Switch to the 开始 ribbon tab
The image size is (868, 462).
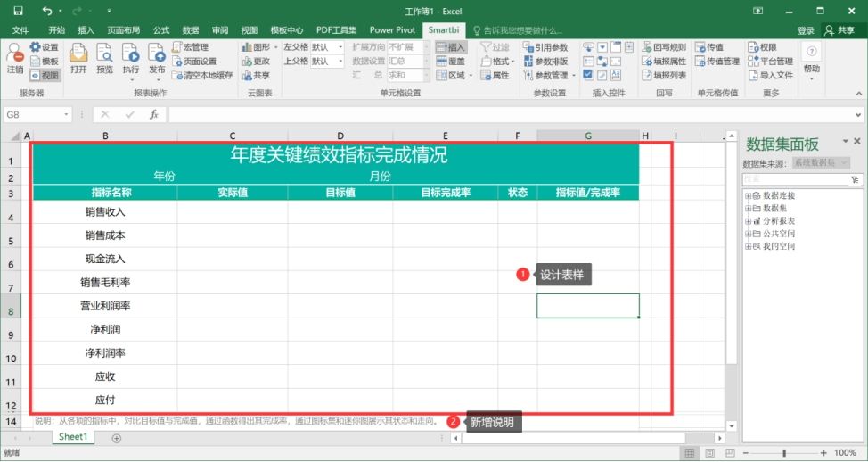coord(56,30)
